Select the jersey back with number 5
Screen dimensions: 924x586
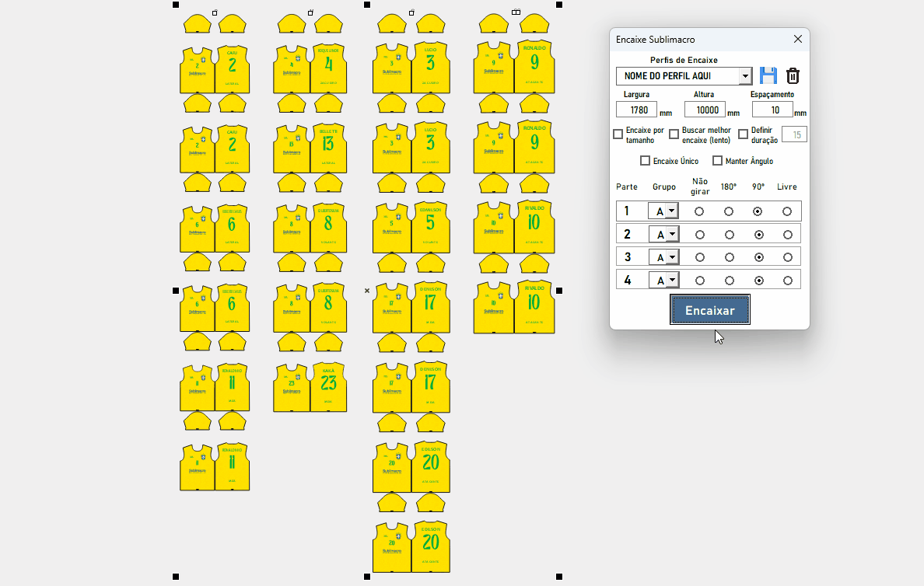(431, 227)
